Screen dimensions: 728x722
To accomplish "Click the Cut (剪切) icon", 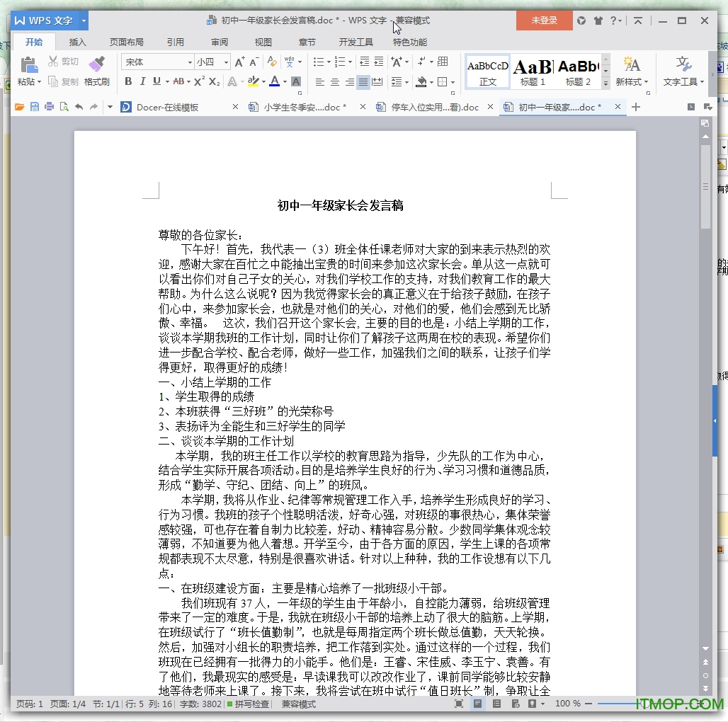I will (x=53, y=61).
